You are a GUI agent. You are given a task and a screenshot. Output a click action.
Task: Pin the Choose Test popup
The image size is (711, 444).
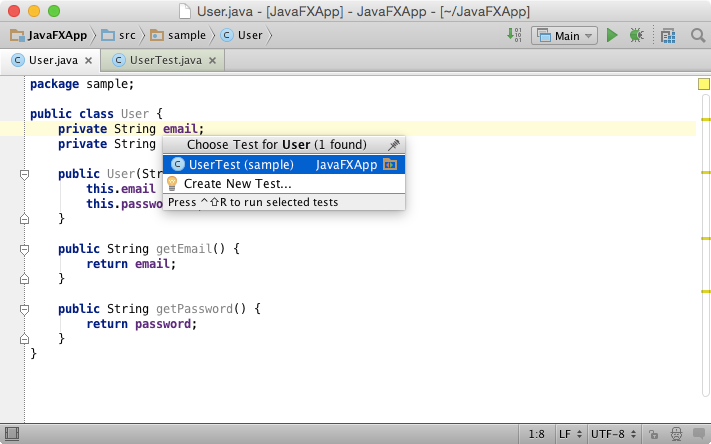(x=394, y=145)
